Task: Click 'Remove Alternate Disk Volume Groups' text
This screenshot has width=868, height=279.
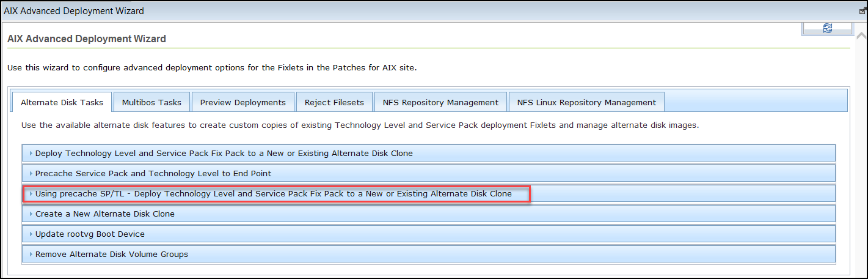Action: pos(112,254)
